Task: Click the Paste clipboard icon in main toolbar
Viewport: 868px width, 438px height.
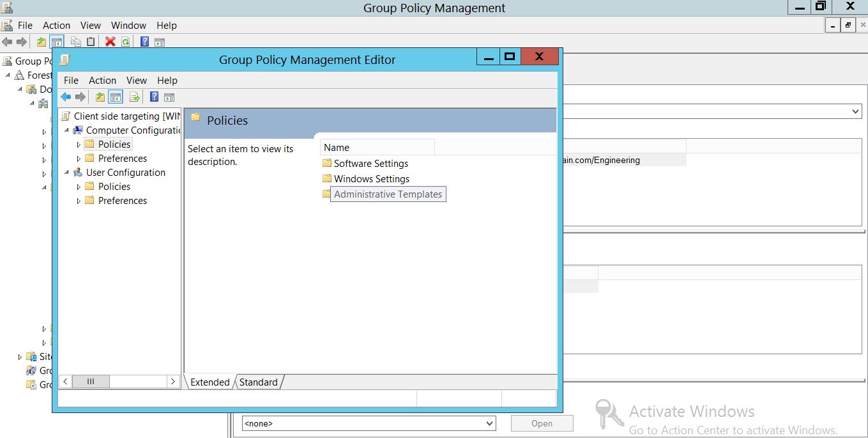Action: click(91, 42)
